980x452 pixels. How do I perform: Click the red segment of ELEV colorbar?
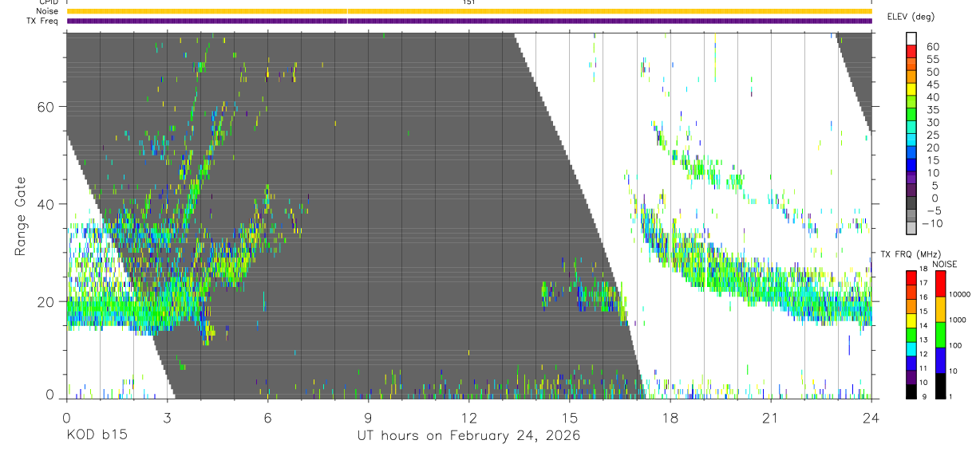[911, 52]
